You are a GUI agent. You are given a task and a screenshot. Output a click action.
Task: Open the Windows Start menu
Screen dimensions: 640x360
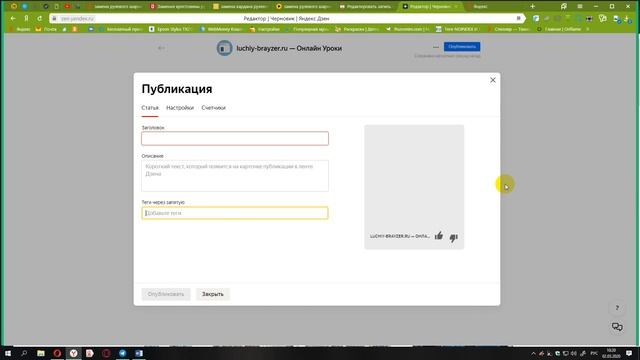coord(8,353)
